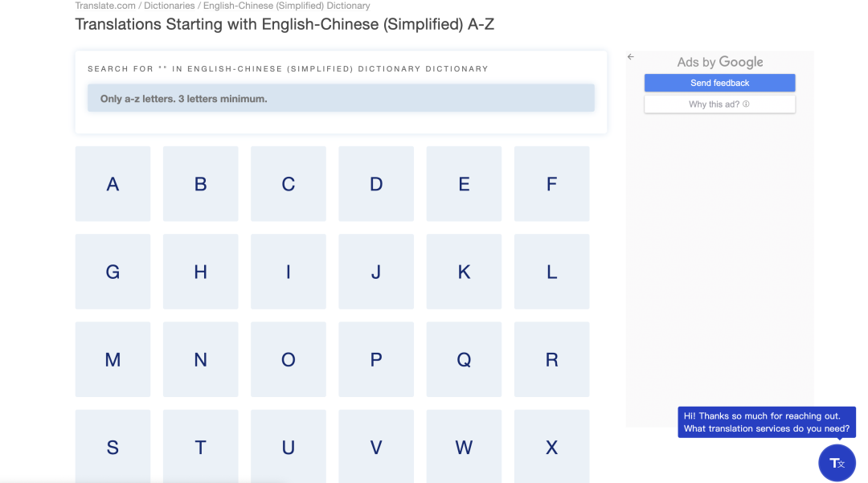Go to the letter T tile
Viewport: 868px width, 483px height.
click(200, 447)
